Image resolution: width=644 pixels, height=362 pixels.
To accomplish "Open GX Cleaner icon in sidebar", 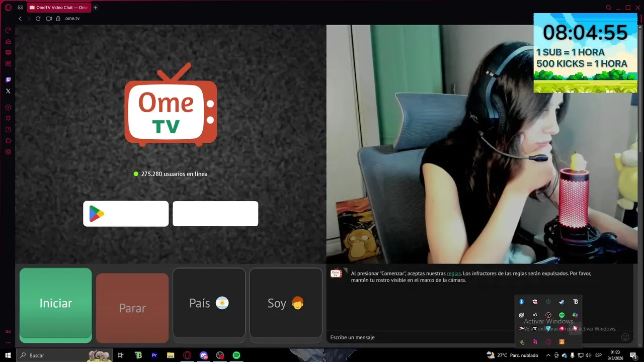I will point(8,42).
